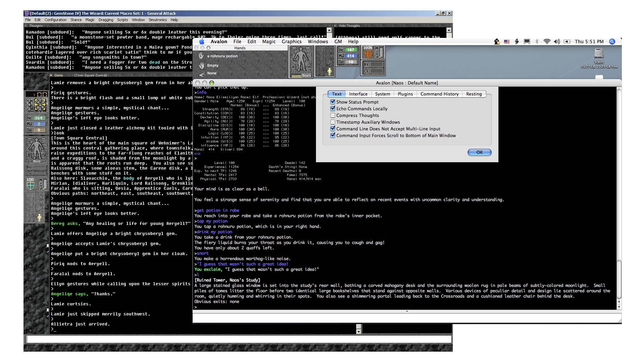The width and height of the screenshot is (644, 362).
Task: Click the volume icon in the menu bar
Action: pos(557,42)
